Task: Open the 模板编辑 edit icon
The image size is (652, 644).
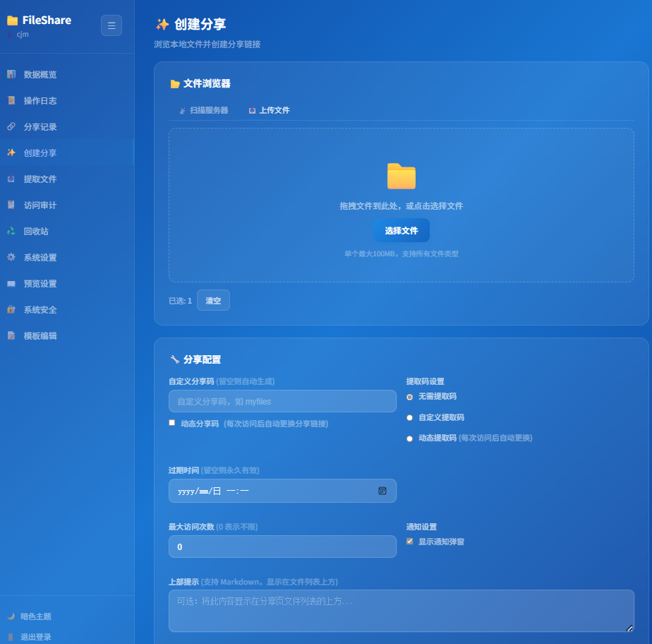Action: click(11, 335)
